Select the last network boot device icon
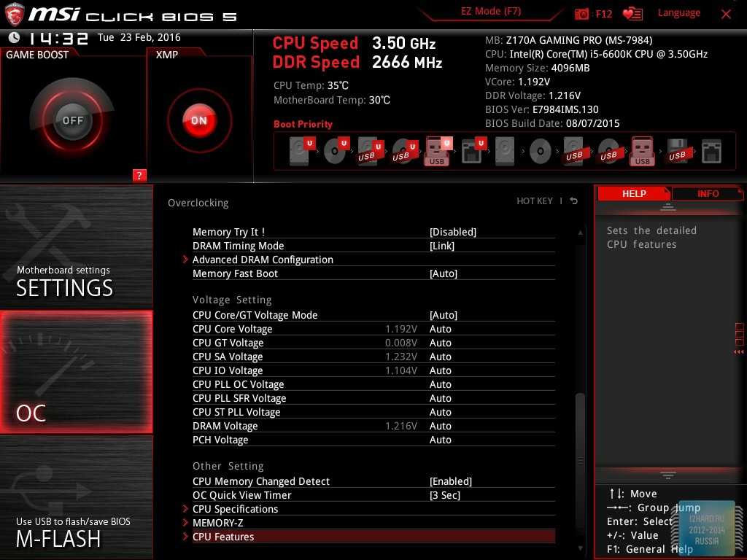Screen dimensions: 747x560 [711, 151]
